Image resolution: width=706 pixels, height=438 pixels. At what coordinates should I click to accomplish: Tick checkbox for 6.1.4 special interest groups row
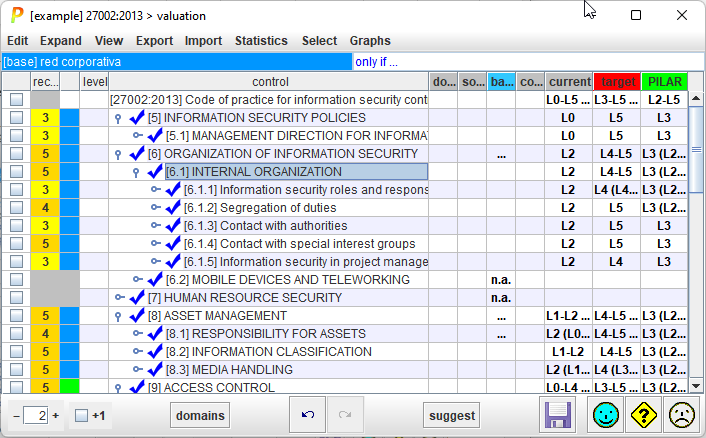coord(17,244)
